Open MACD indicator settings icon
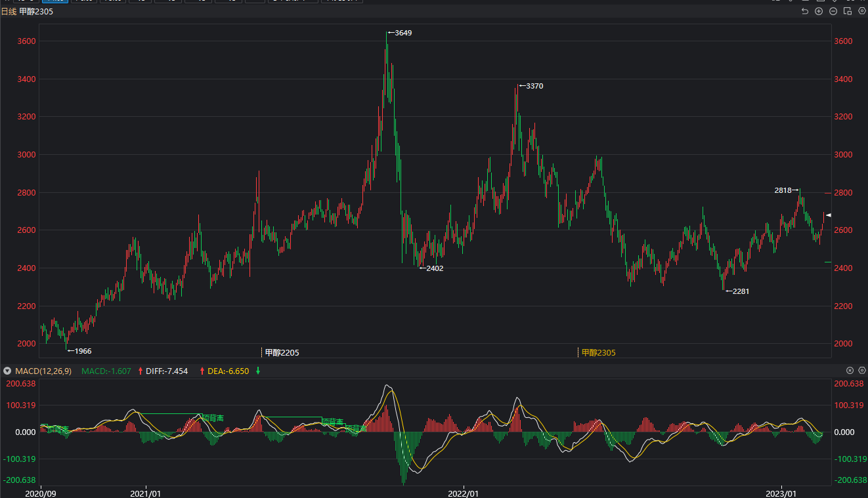Viewport: 868px width, 498px height. [862, 371]
